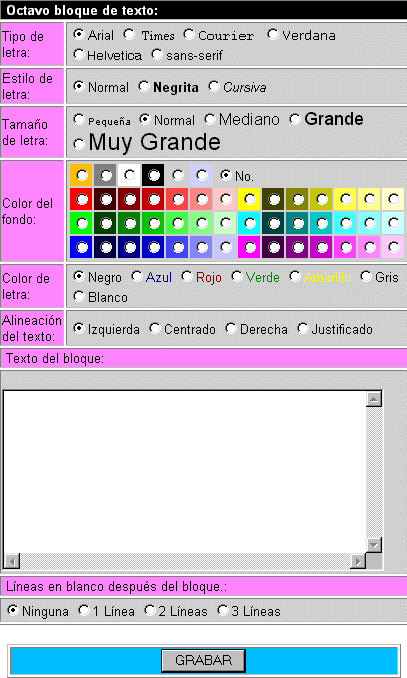Pick the magenta background swatch
This screenshot has width=407, height=678.
250,247
